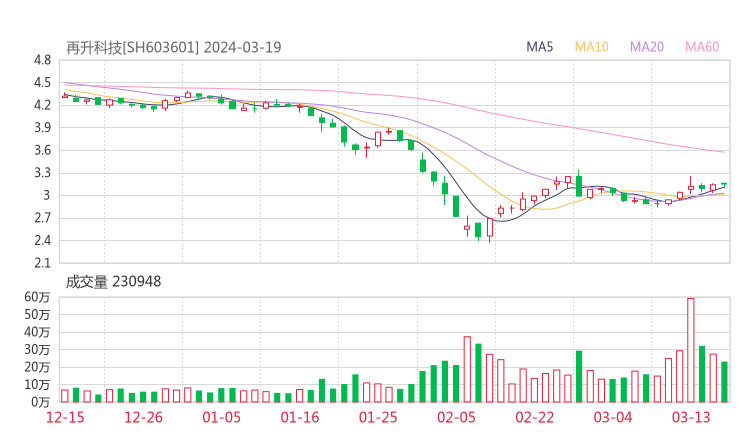Click the 01-05 date axis label

point(221,417)
